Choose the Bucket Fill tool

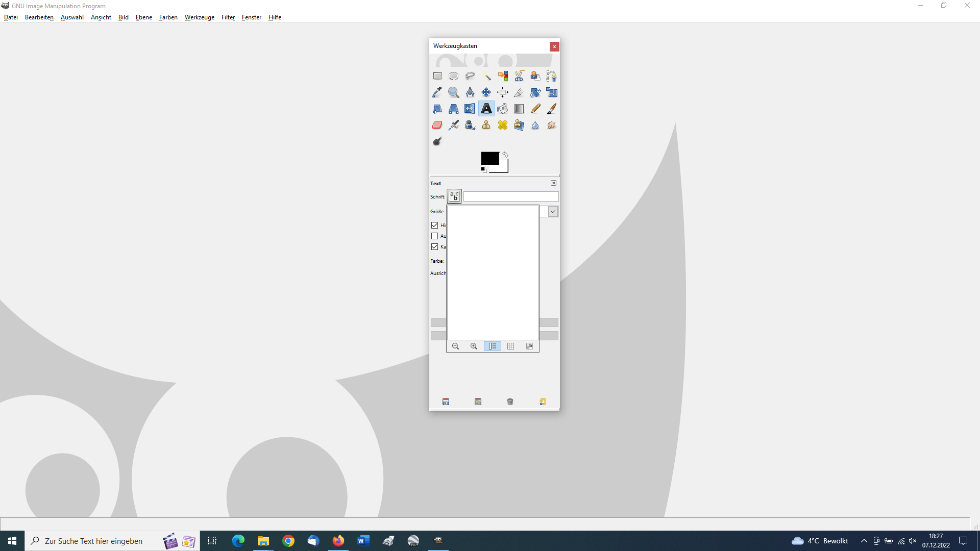(503, 109)
